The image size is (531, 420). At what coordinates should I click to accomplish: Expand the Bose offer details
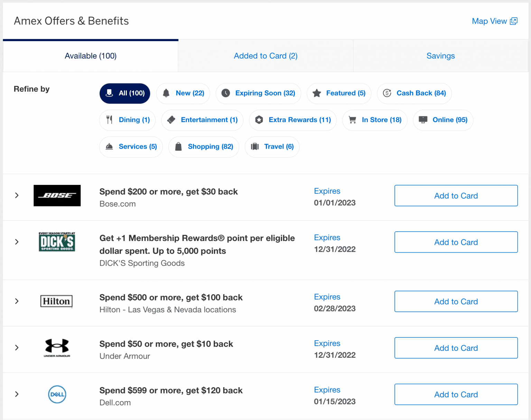17,195
